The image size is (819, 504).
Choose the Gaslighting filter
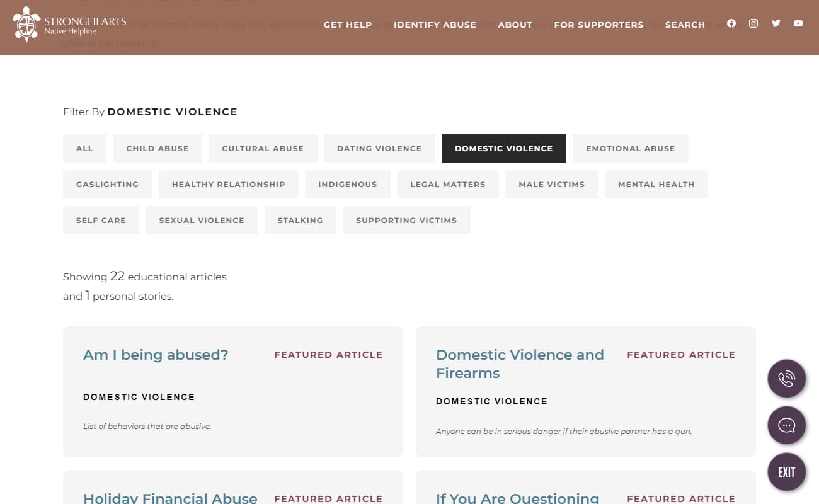pyautogui.click(x=108, y=184)
